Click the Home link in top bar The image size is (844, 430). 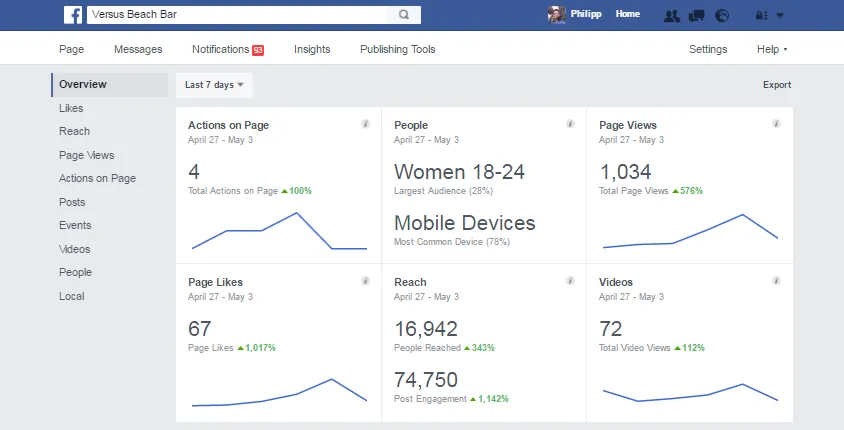pyautogui.click(x=628, y=14)
